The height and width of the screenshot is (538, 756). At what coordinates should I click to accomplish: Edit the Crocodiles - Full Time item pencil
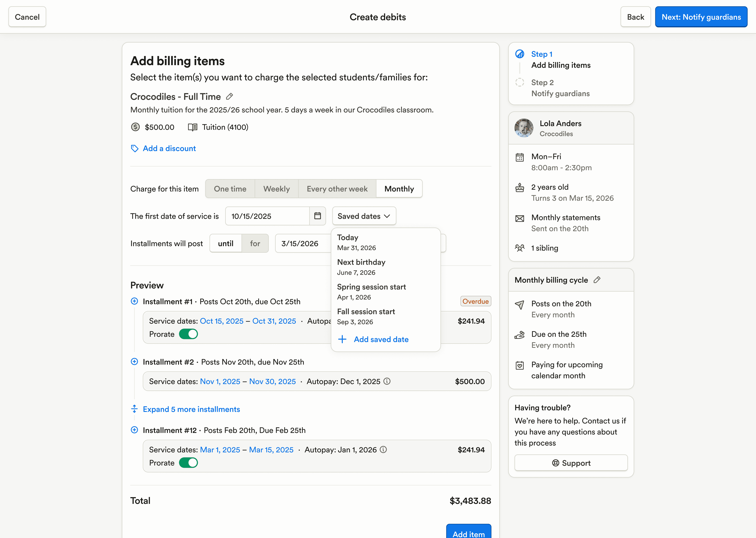click(x=229, y=96)
